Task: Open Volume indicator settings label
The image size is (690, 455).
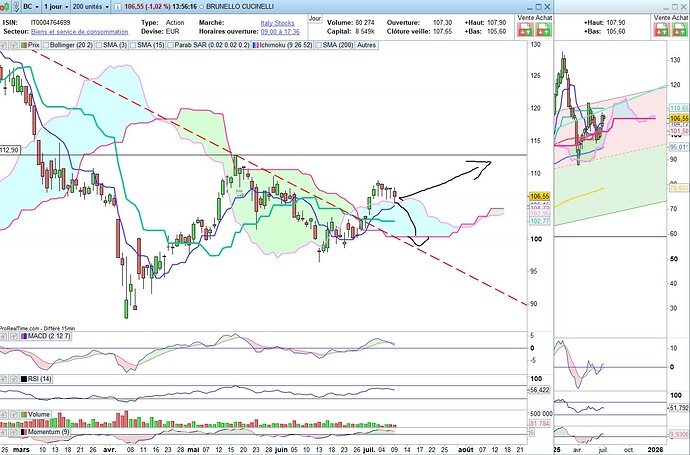Action: pyautogui.click(x=39, y=415)
